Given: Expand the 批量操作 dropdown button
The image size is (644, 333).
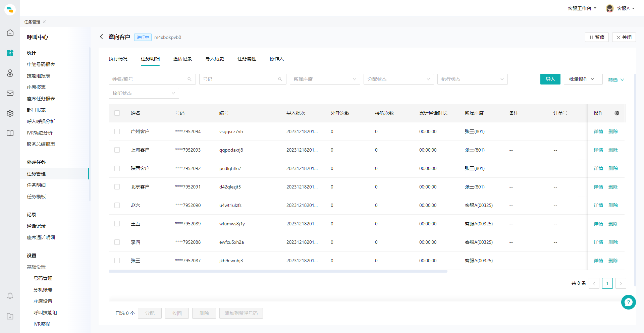Looking at the screenshot, I should coord(583,79).
